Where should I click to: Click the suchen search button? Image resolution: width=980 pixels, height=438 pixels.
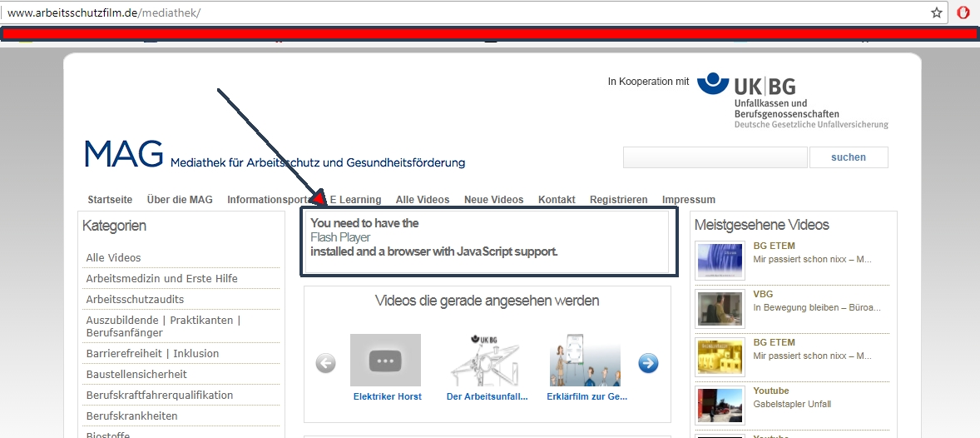point(848,157)
